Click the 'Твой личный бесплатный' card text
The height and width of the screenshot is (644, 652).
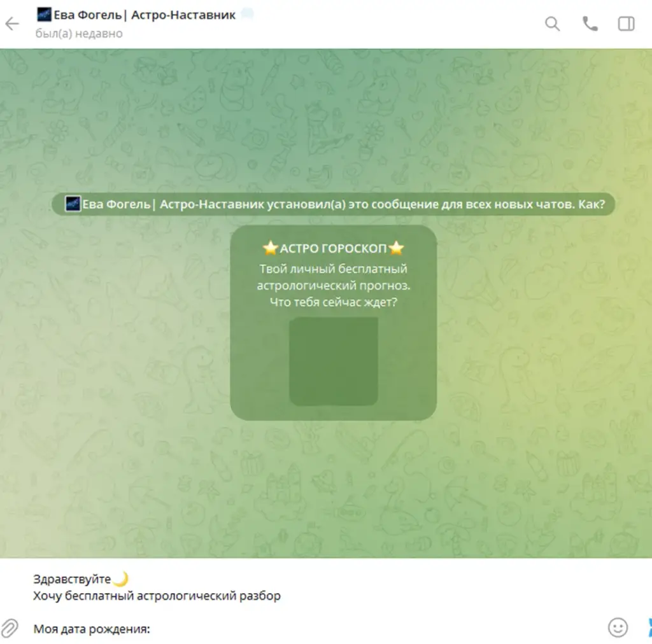(333, 269)
